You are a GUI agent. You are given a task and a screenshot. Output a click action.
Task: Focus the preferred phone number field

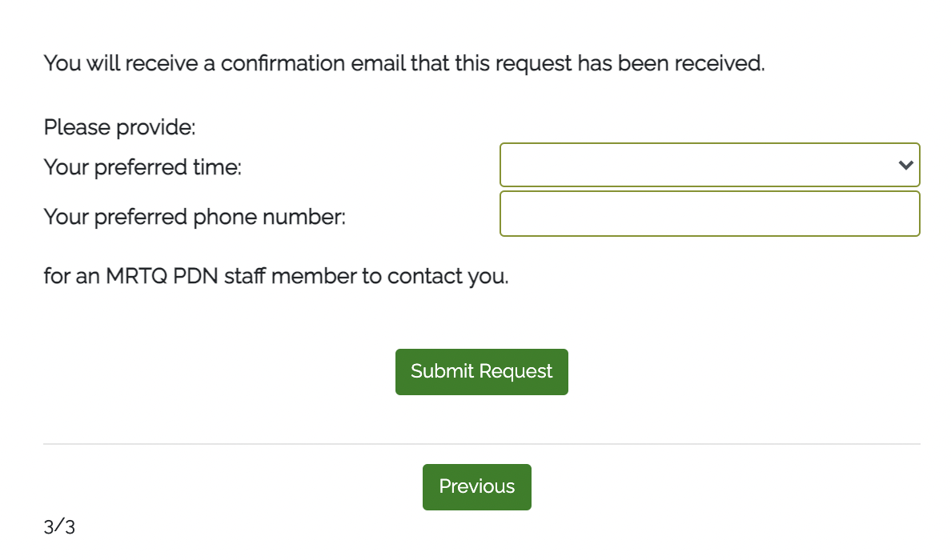pos(709,214)
